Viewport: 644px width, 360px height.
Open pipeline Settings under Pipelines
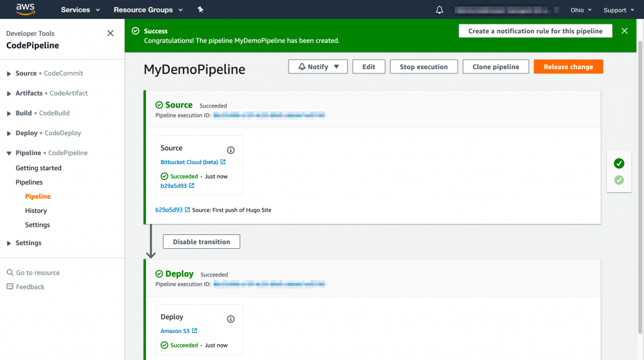click(37, 224)
